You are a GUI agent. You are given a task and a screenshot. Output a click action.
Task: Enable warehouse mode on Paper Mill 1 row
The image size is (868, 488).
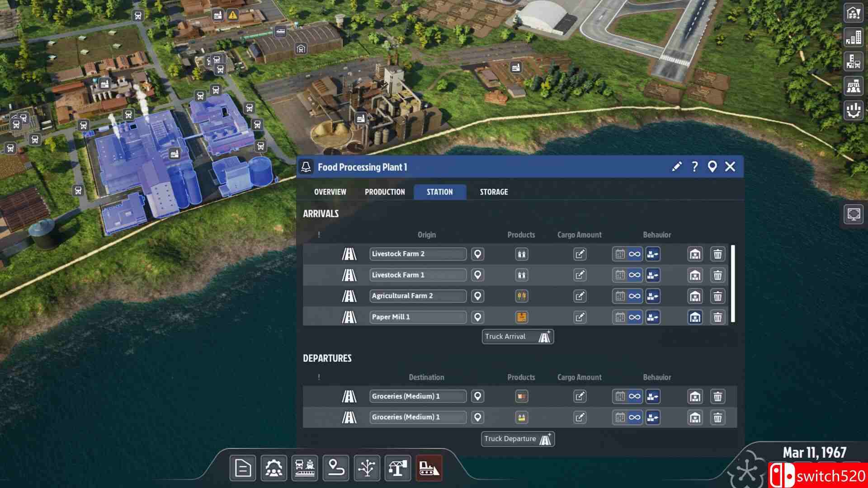[695, 317]
